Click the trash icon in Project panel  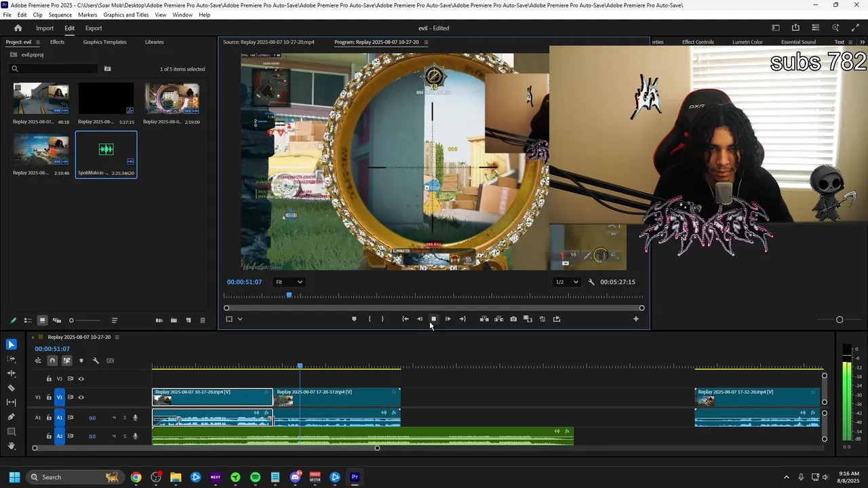(203, 321)
